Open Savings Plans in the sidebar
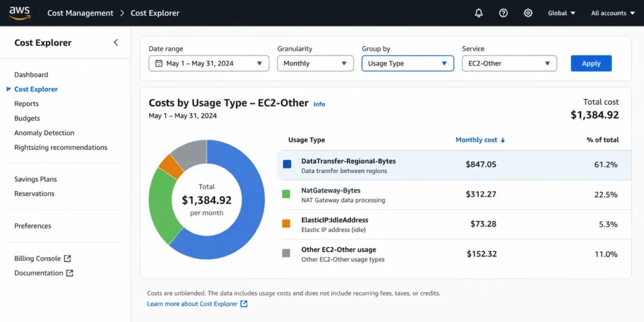644x322 pixels. pos(36,179)
